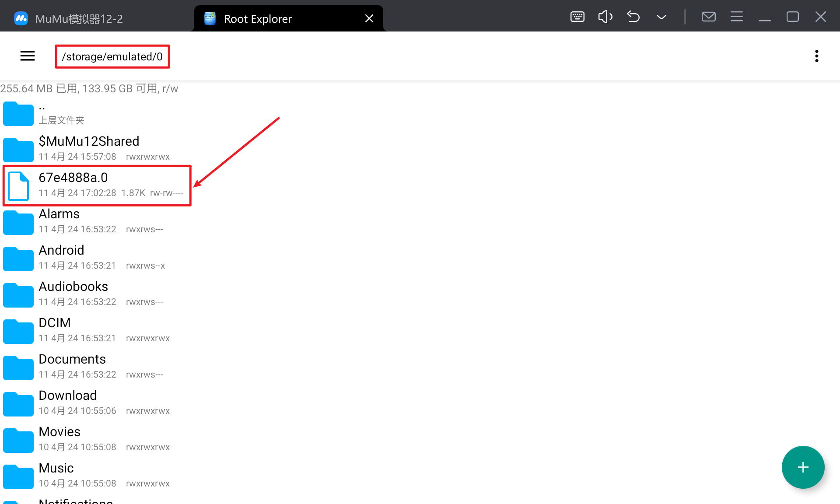
Task: Expand the title bar dropdown chevron
Action: 661,17
